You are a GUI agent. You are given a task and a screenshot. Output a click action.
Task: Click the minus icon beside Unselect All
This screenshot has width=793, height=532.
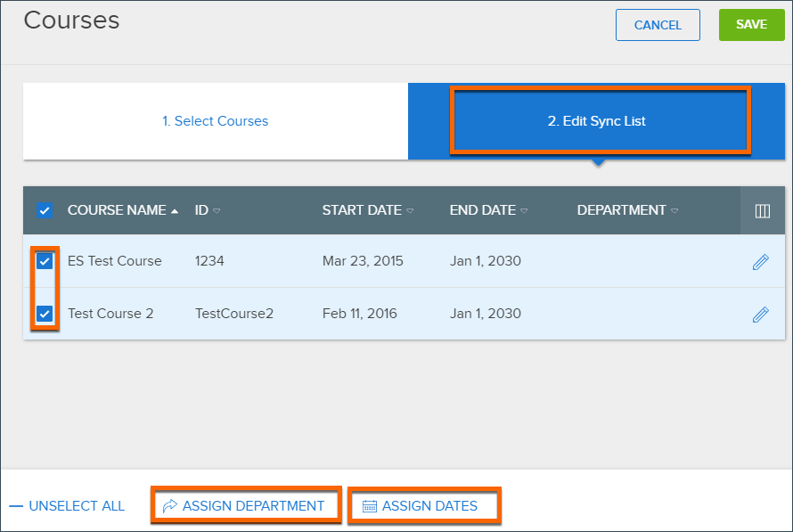coord(14,505)
